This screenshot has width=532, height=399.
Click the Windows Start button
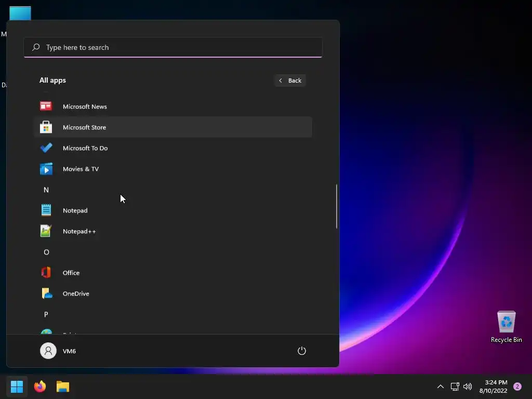(17, 387)
